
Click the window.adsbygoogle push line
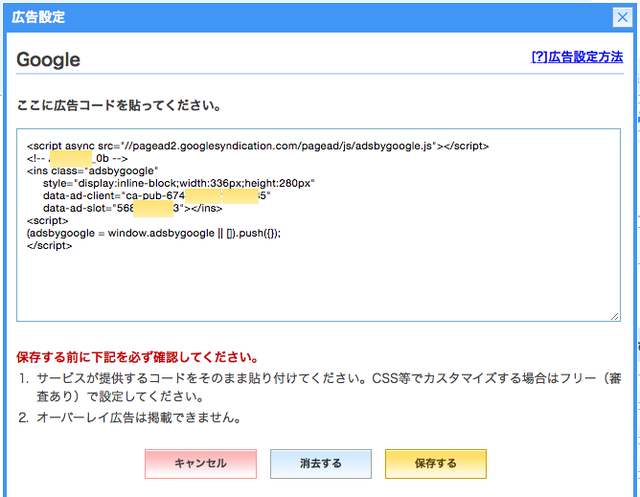(154, 233)
